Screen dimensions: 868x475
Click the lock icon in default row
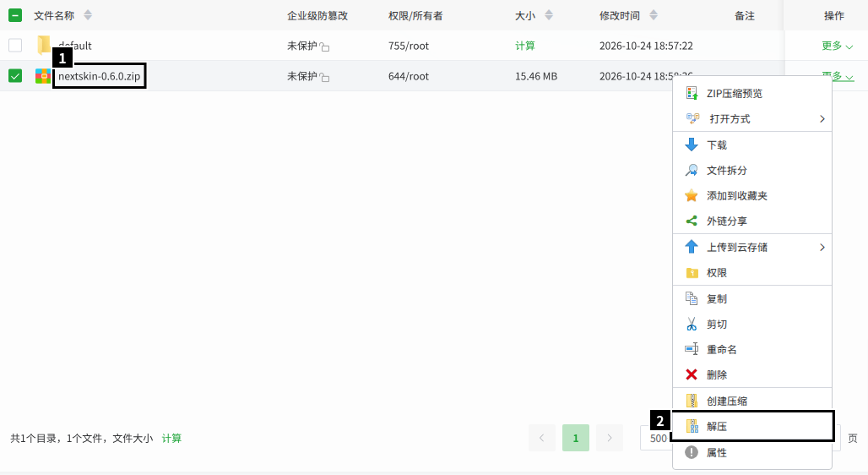(x=324, y=47)
